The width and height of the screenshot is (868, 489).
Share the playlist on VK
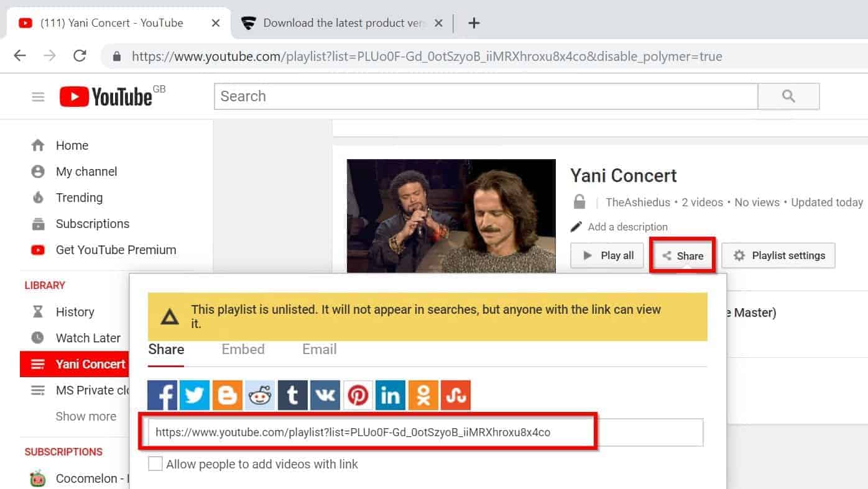click(x=325, y=395)
